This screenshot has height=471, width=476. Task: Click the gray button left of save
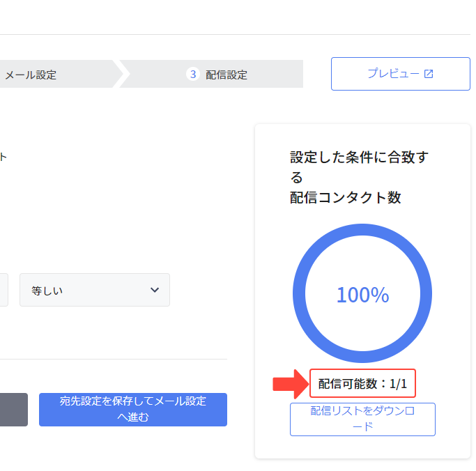[14, 410]
